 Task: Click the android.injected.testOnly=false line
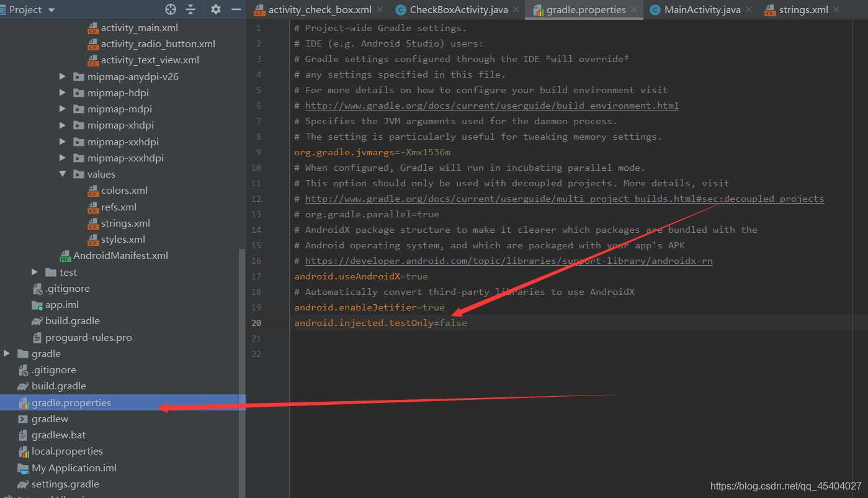click(380, 323)
